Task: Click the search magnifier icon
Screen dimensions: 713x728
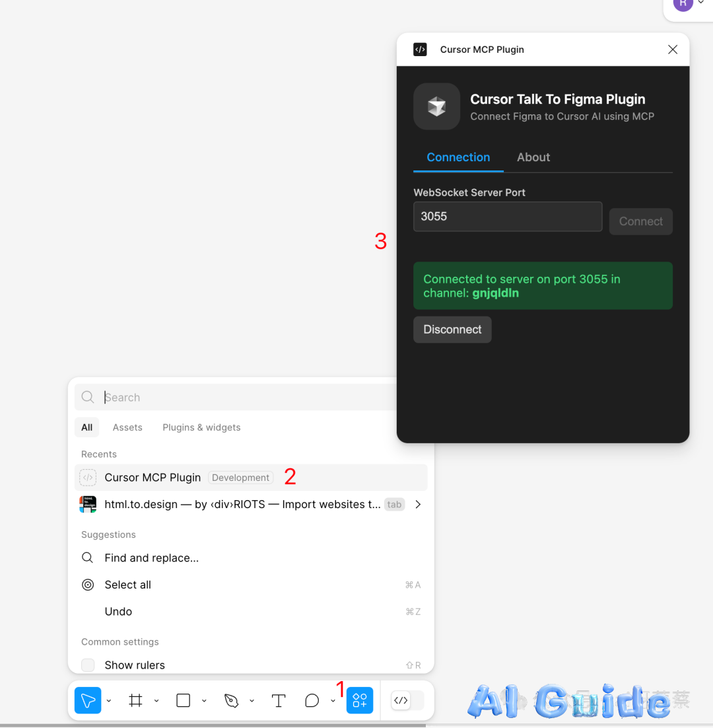Action: (88, 397)
